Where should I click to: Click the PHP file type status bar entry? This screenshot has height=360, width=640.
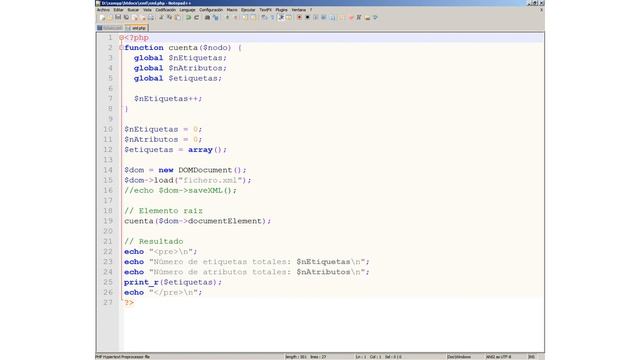click(122, 357)
